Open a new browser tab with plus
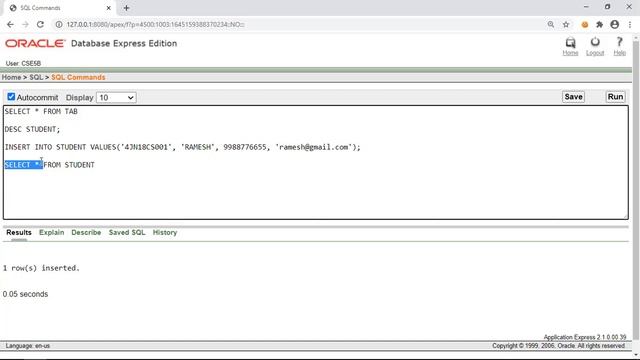640x360 pixels. click(126, 8)
